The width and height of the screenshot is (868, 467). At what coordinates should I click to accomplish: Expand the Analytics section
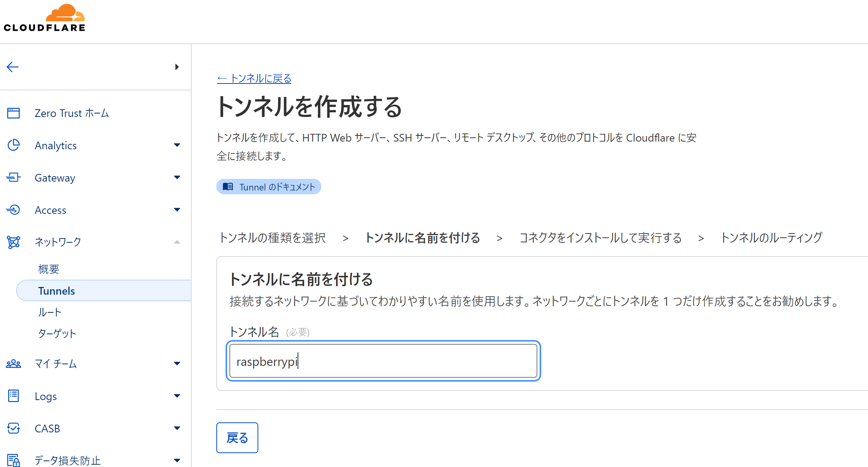(177, 145)
